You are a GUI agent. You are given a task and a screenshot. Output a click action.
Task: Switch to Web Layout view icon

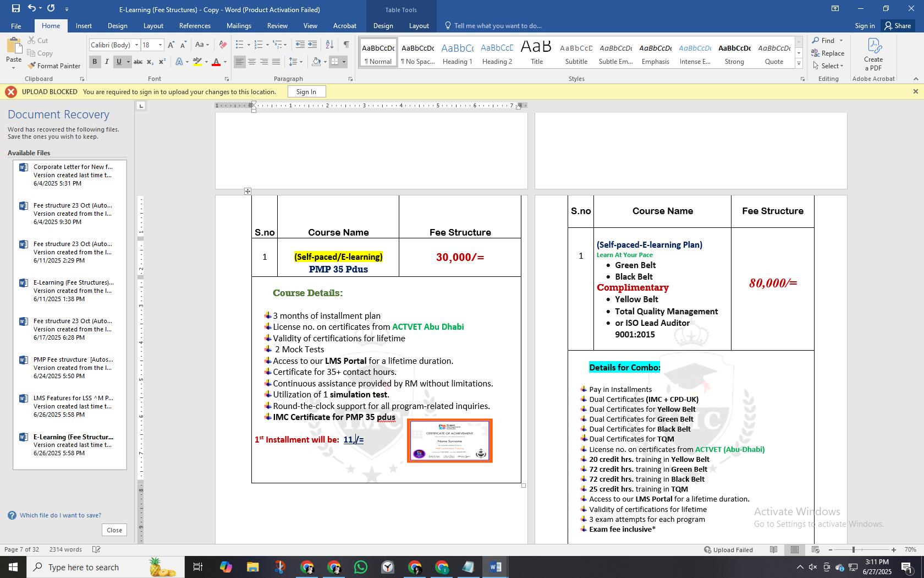[x=816, y=549]
